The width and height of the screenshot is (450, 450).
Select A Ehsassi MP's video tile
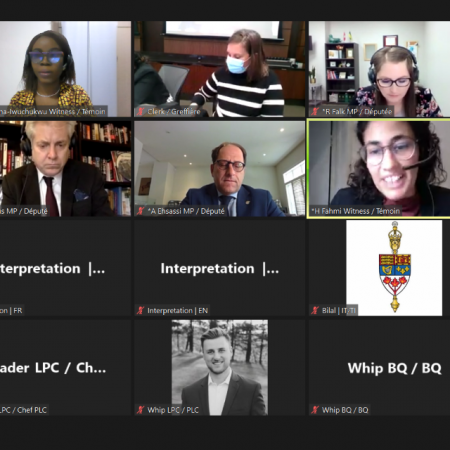point(219,169)
